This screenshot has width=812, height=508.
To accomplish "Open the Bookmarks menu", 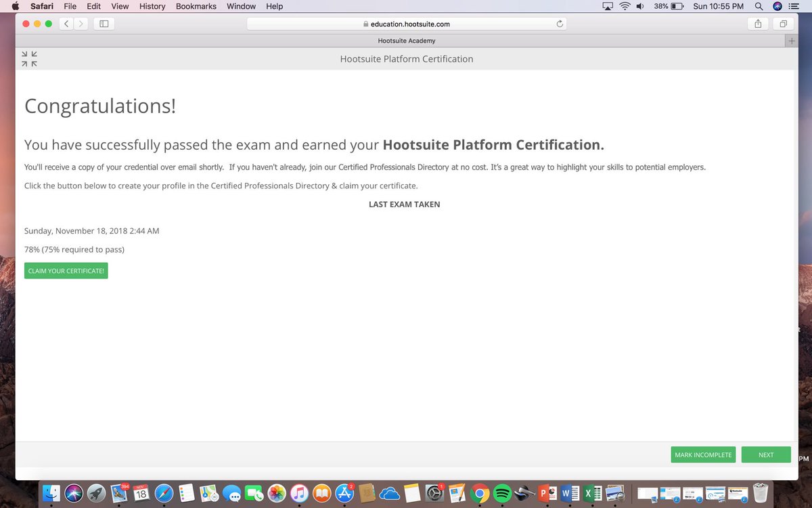I will tap(196, 6).
